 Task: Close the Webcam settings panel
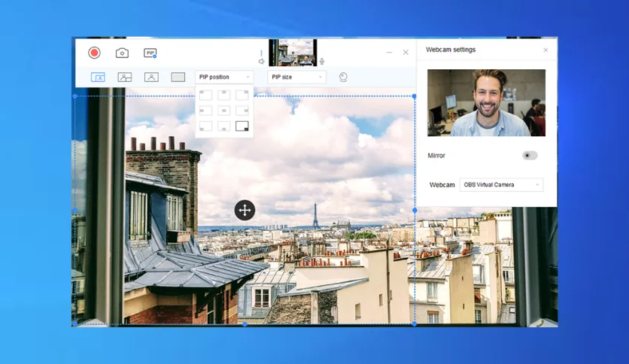[545, 50]
